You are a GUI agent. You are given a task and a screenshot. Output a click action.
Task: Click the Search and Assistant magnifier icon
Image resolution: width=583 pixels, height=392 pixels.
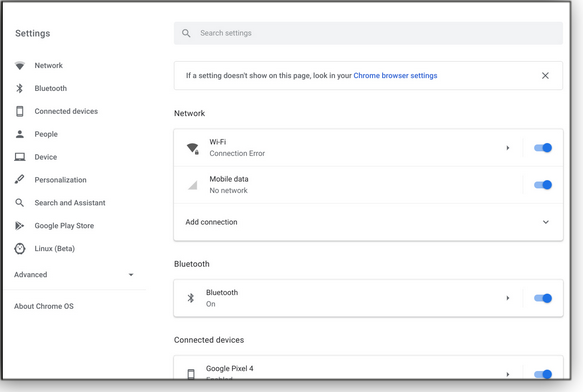pos(19,203)
